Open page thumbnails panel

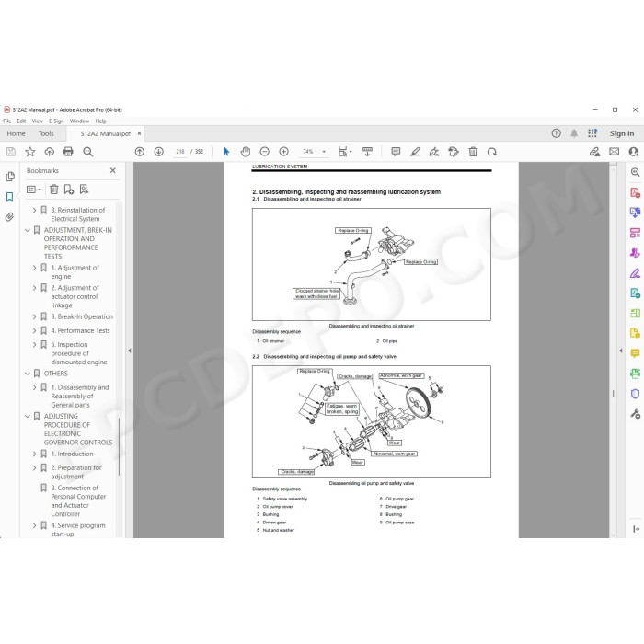[10, 177]
